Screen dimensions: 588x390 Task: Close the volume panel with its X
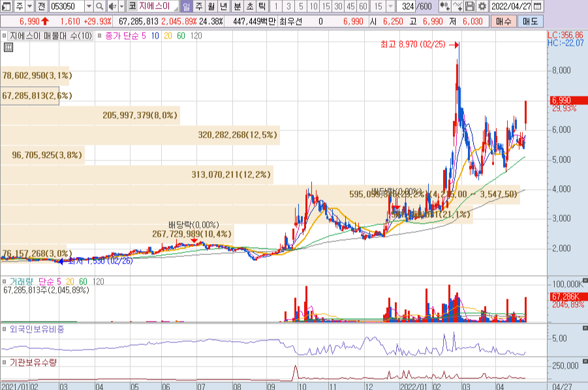(585, 280)
